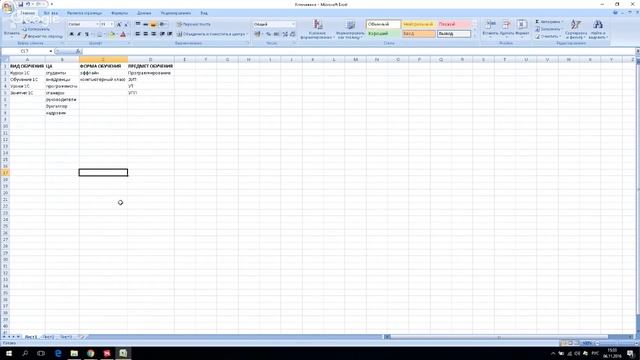Click Insert cells (Вставить) in Cells group
Image resolution: width=640 pixels, height=360 pixels.
click(490, 28)
